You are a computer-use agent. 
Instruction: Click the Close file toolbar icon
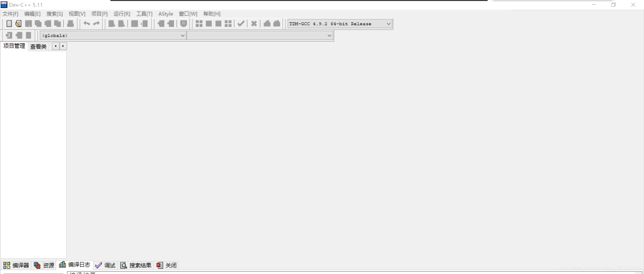point(48,23)
